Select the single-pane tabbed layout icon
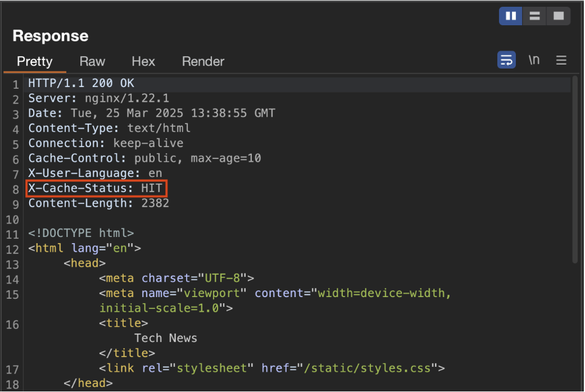585x392 pixels. click(x=558, y=16)
